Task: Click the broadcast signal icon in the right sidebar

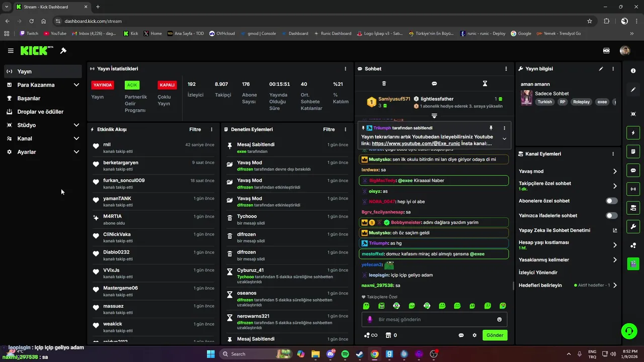Action: coord(633,189)
